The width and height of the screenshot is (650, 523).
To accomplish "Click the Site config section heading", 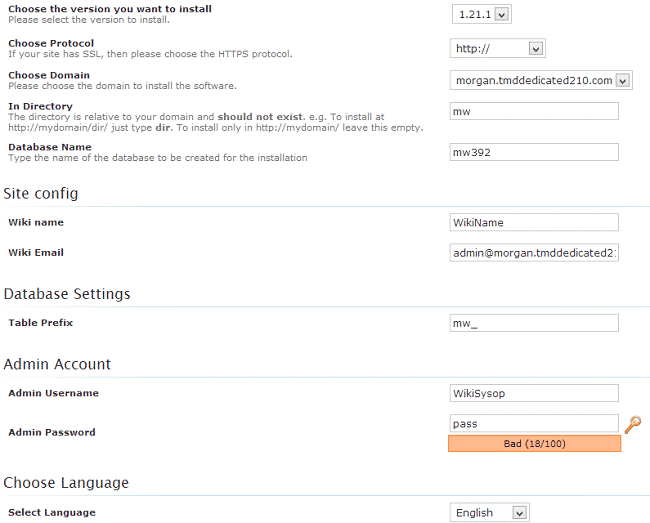I will point(41,193).
